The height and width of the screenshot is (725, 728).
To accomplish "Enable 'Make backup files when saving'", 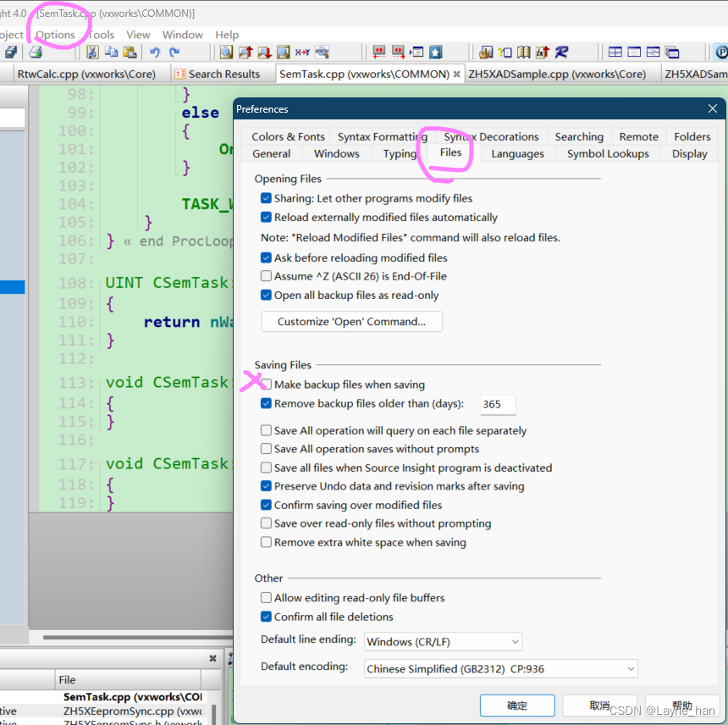I will tap(266, 383).
